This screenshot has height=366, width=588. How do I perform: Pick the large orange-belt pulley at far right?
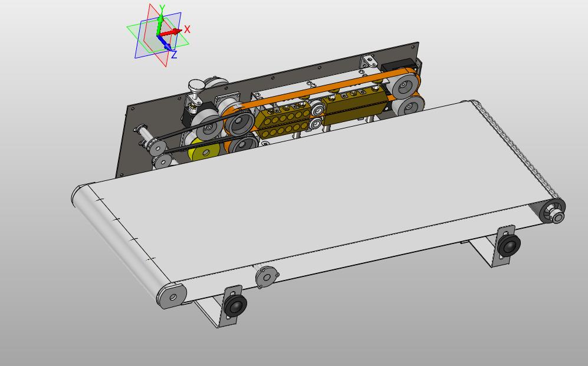(405, 86)
